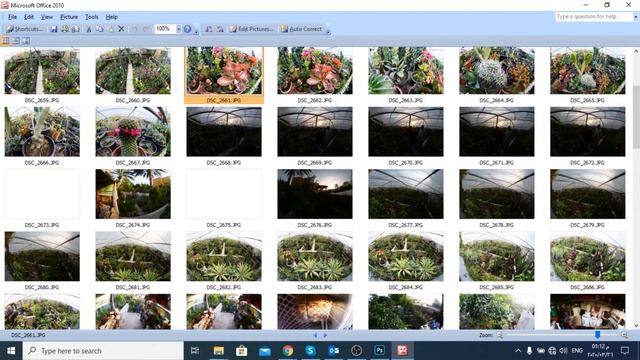This screenshot has width=640, height=360.
Task: Click the Auto Correct button
Action: point(301,29)
